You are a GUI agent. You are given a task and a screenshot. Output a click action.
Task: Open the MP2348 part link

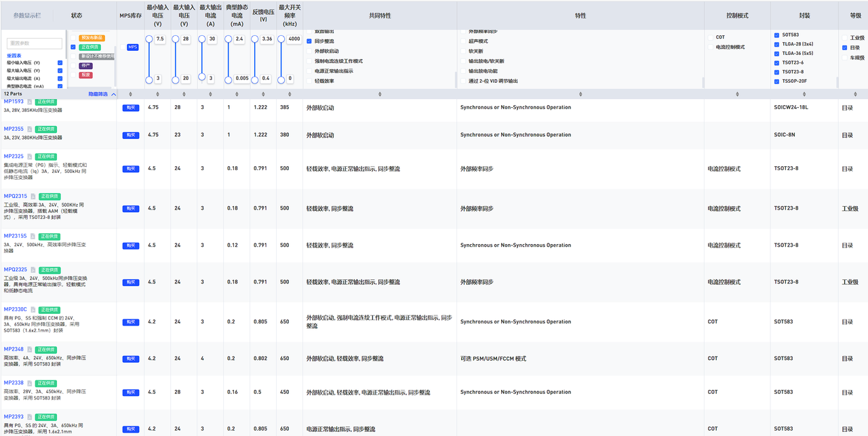pos(14,349)
